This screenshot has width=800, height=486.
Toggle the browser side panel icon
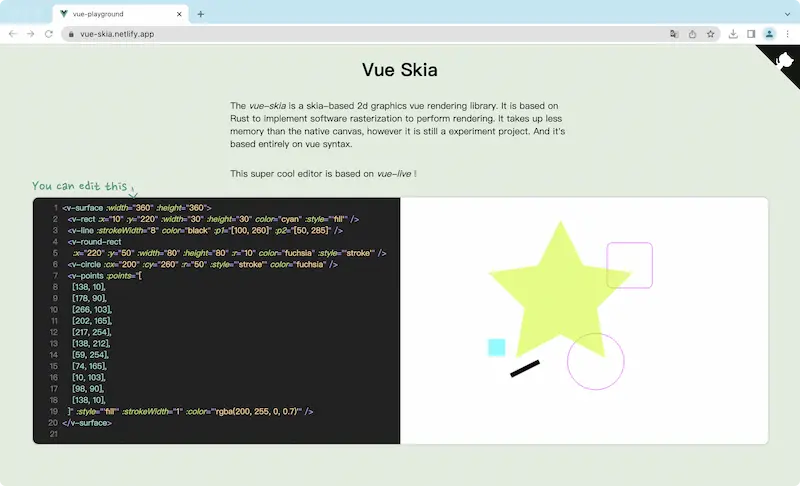pos(751,34)
